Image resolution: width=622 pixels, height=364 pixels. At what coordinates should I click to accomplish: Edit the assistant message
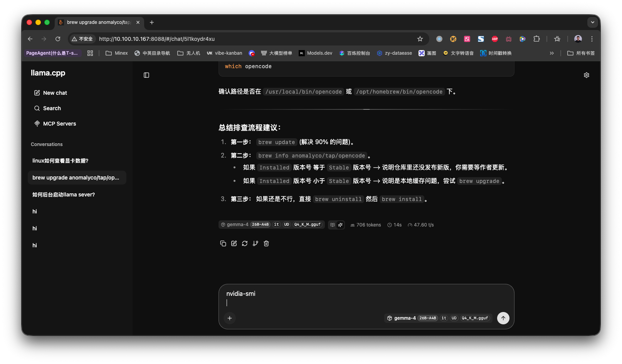(234, 243)
